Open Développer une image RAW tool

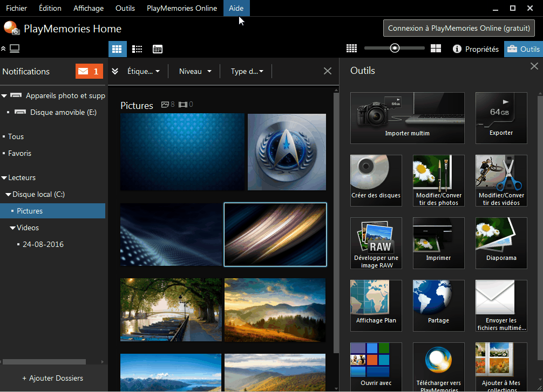click(x=376, y=243)
